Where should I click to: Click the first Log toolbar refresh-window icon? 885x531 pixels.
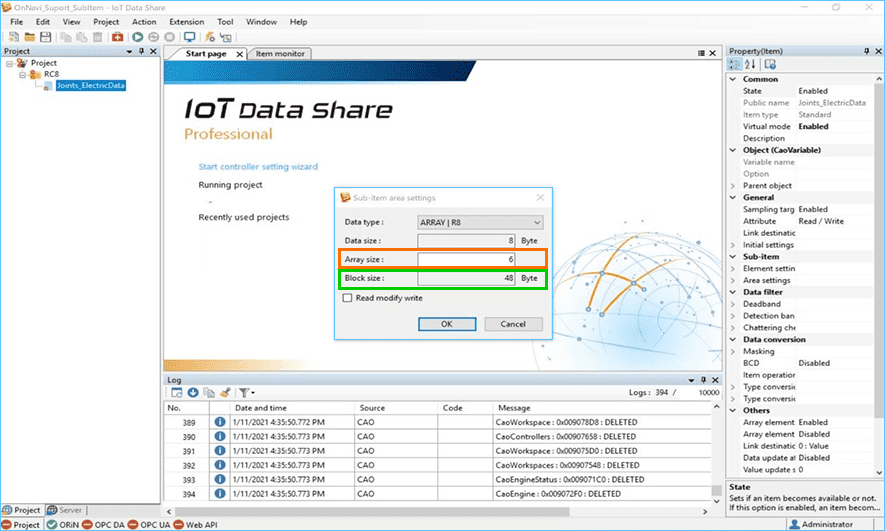coord(177,393)
